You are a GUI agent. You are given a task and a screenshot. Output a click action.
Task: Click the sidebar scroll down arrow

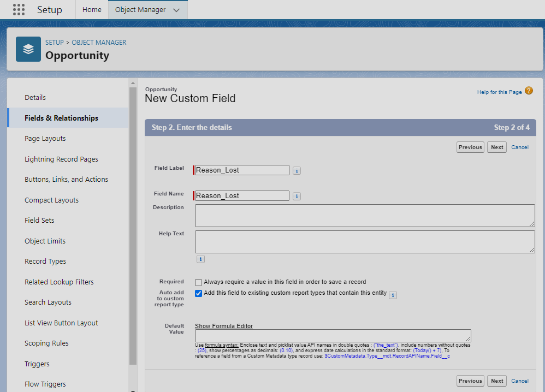click(133, 390)
